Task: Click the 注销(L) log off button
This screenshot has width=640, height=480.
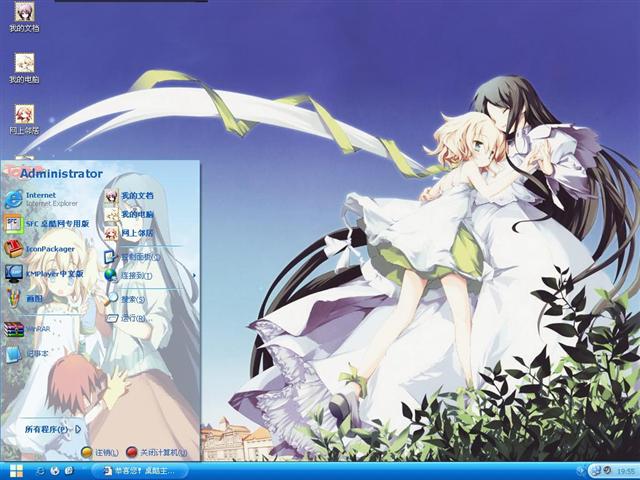Action: (x=99, y=452)
